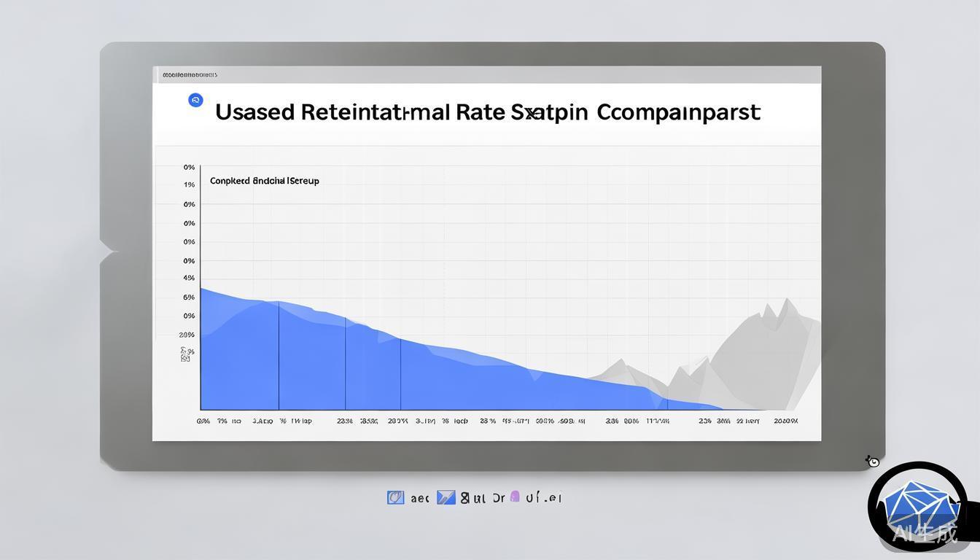The width and height of the screenshot is (980, 560).
Task: Click the blue circular icon beside the chart title
Action: (195, 100)
